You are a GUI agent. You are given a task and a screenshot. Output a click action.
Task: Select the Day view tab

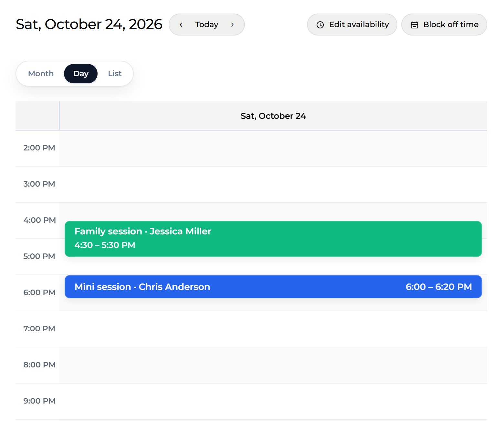81,74
